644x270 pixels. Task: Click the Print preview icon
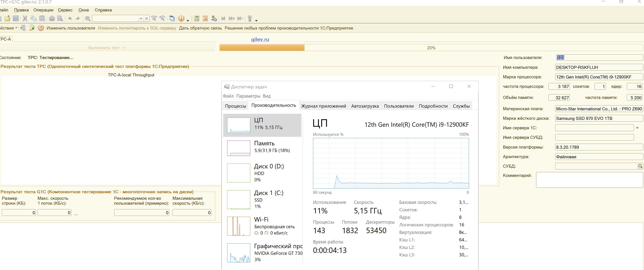click(60, 18)
